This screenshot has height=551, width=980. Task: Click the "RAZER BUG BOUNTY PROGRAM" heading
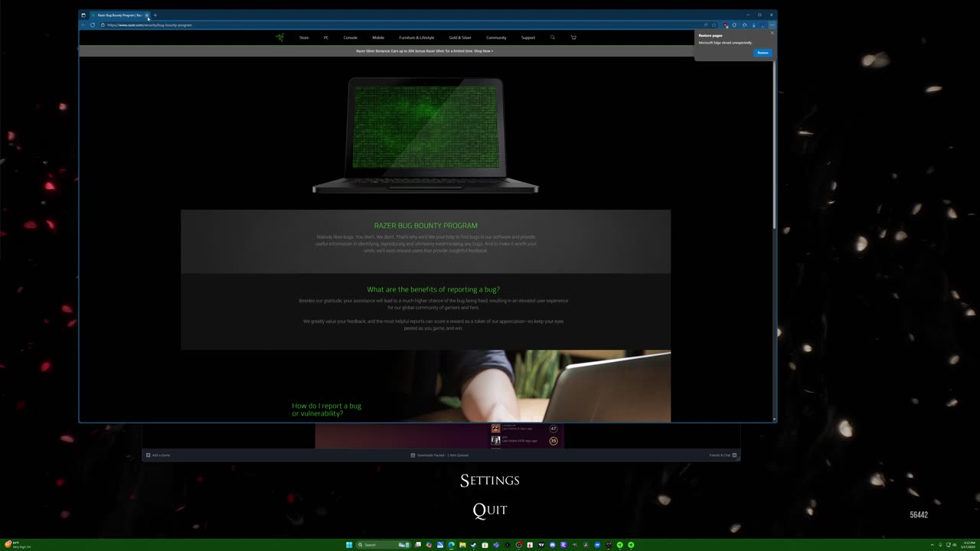click(426, 226)
